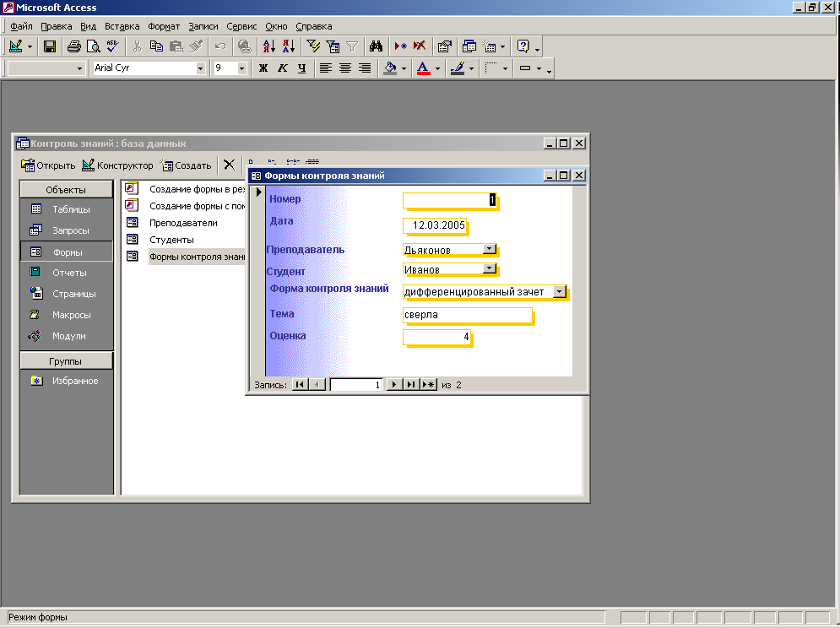840x628 pixels.
Task: Center-align the text
Action: tap(345, 68)
